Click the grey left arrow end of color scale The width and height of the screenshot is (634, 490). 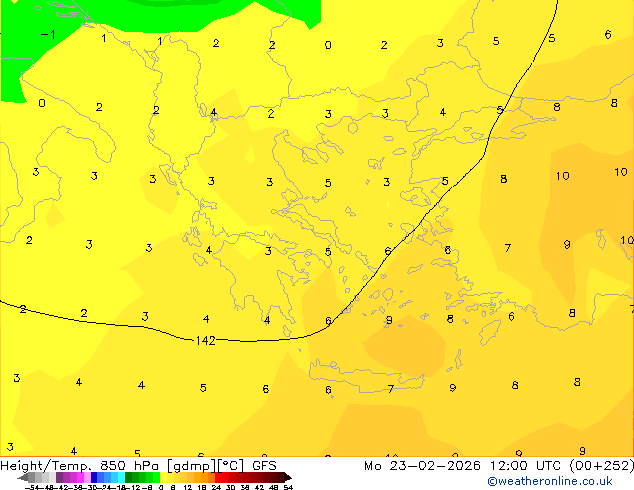[23, 477]
